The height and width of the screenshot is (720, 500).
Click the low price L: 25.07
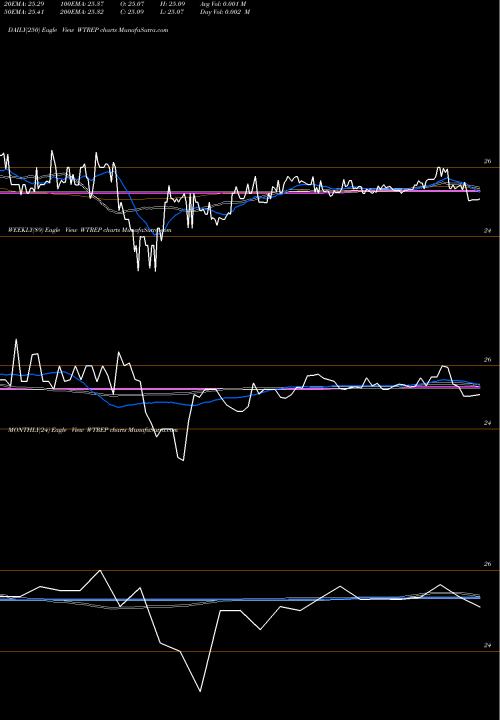(172, 12)
